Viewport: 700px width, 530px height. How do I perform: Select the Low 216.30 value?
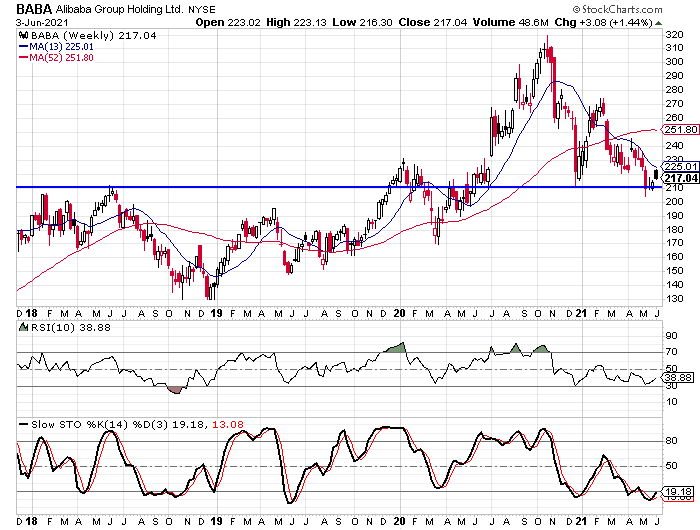tap(362, 22)
